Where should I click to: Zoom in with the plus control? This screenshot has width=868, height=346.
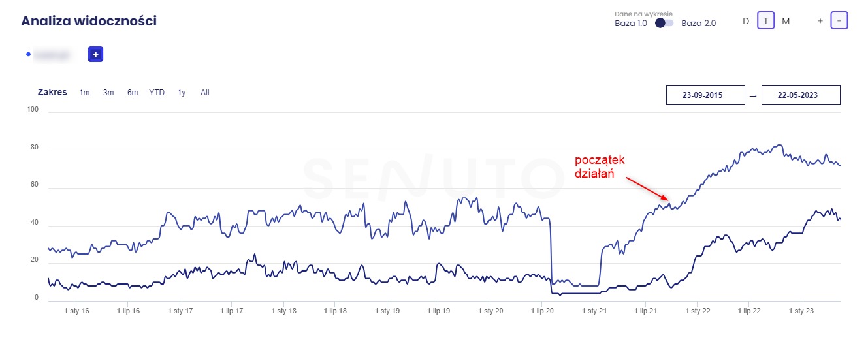[820, 21]
